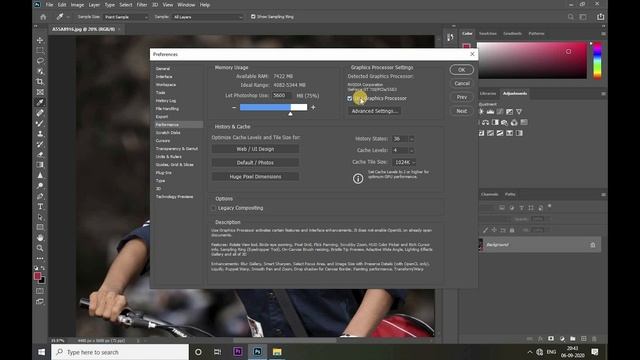Screen dimensions: 640x360
Task: Open Photoshop search magnifier icon
Action: click(x=571, y=17)
